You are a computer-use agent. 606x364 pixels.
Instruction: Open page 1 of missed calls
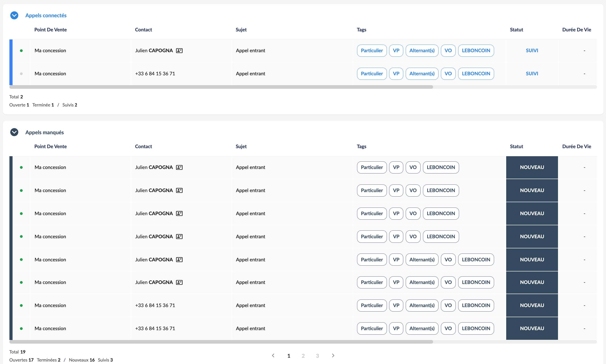289,356
